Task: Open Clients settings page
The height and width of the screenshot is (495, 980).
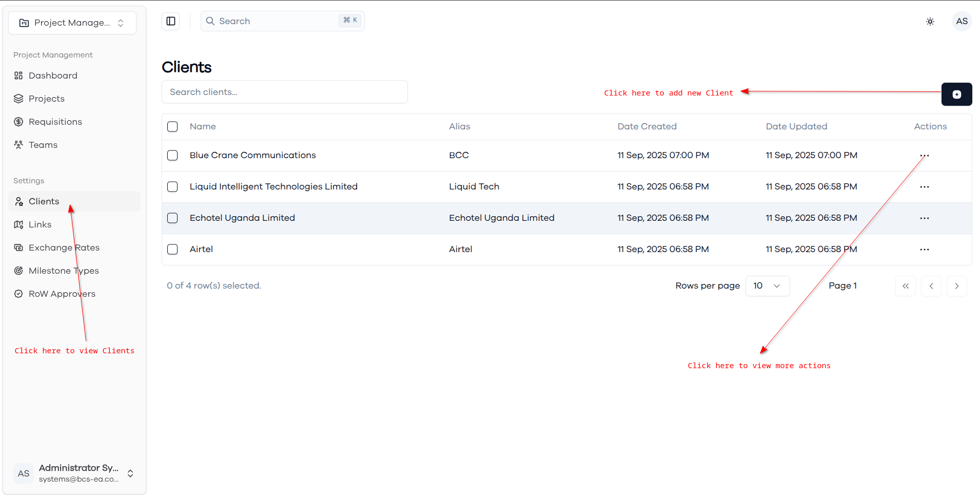Action: pos(74,201)
